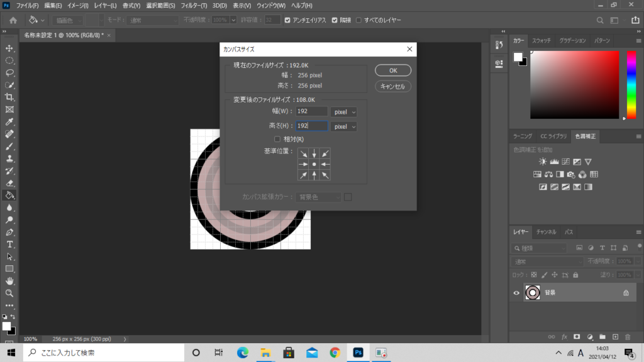Add a Brightness/Contrast adjustment

tap(543, 162)
